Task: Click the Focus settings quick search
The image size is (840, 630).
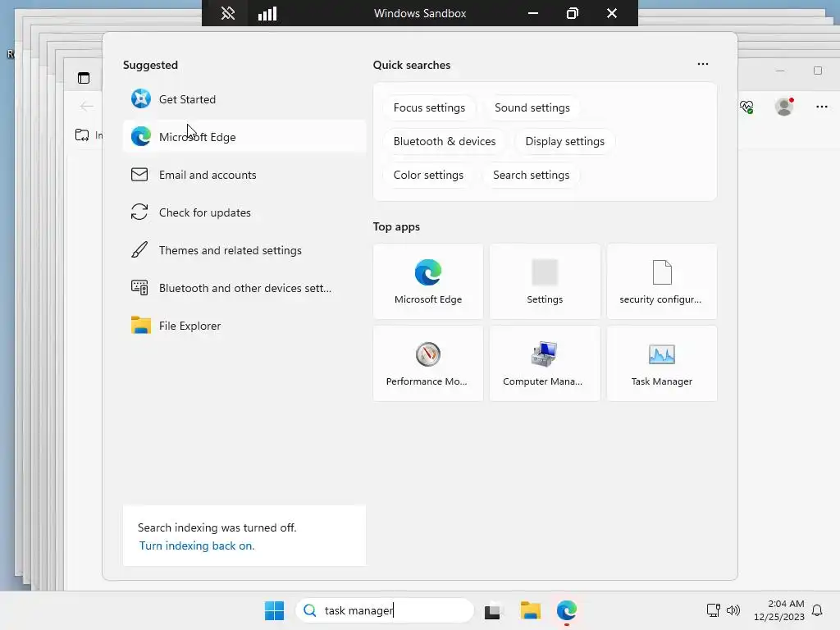Action: [429, 107]
